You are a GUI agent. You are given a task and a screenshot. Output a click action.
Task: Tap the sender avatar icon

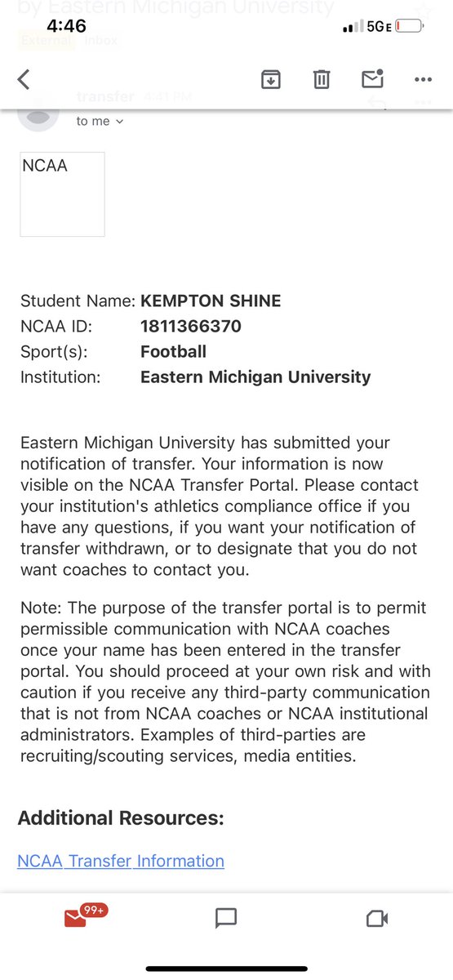click(38, 116)
